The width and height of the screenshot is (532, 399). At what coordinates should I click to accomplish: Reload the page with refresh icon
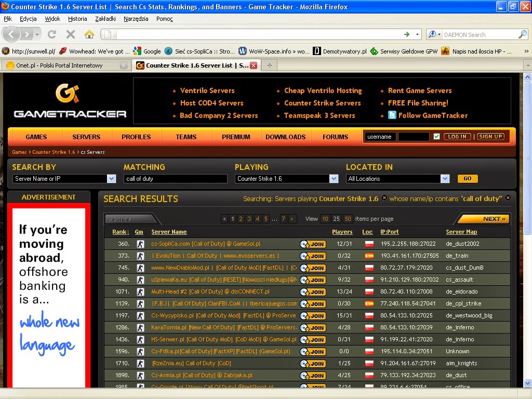(x=52, y=34)
